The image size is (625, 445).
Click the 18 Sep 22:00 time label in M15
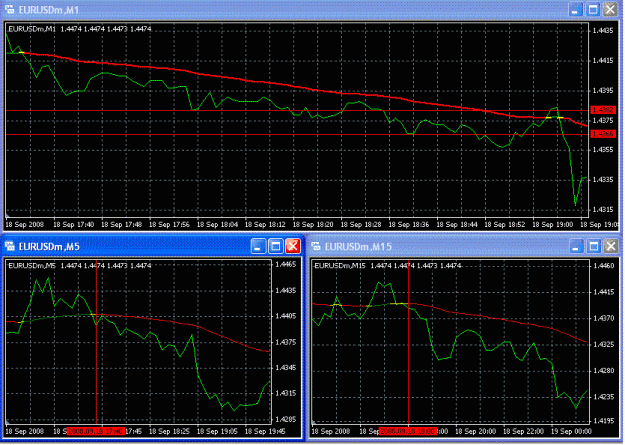[x=523, y=431]
